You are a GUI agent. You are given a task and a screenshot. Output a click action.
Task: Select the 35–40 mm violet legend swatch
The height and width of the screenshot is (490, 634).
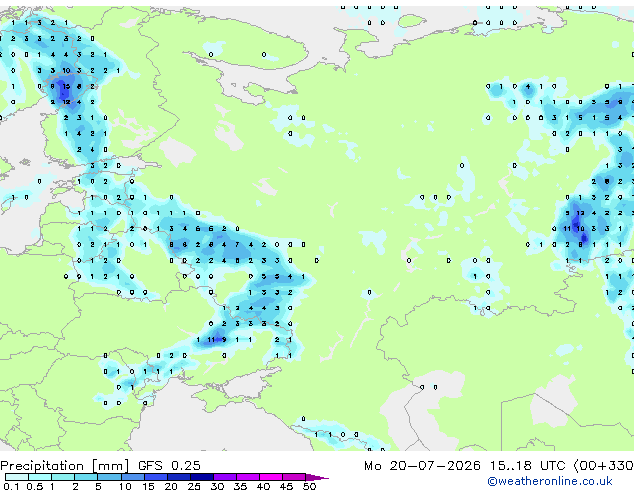248,477
